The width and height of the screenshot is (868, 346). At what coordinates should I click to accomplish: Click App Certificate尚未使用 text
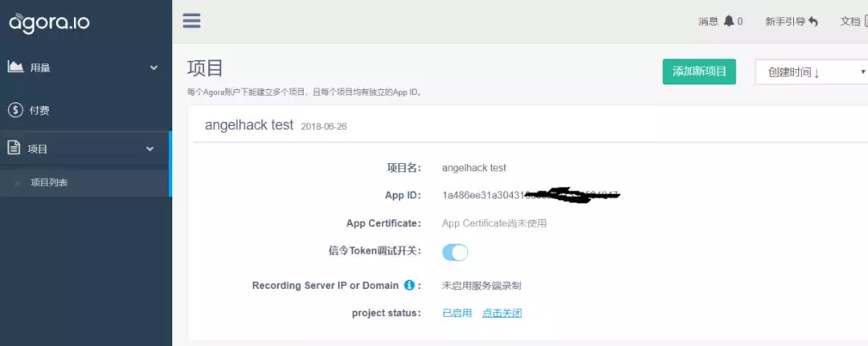494,223
